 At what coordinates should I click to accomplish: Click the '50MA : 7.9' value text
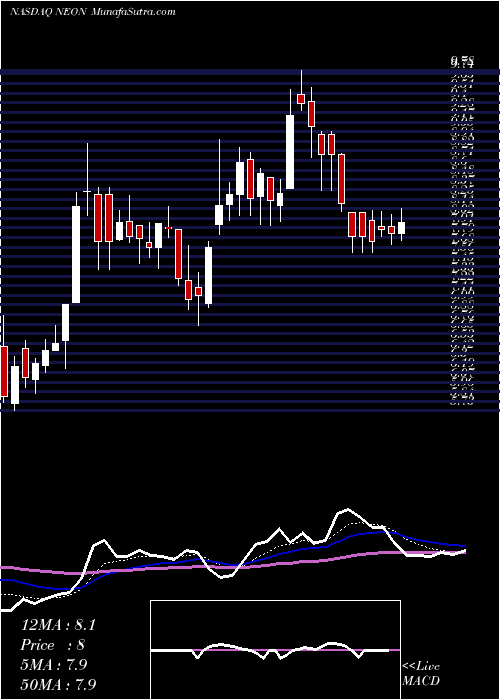(x=58, y=685)
